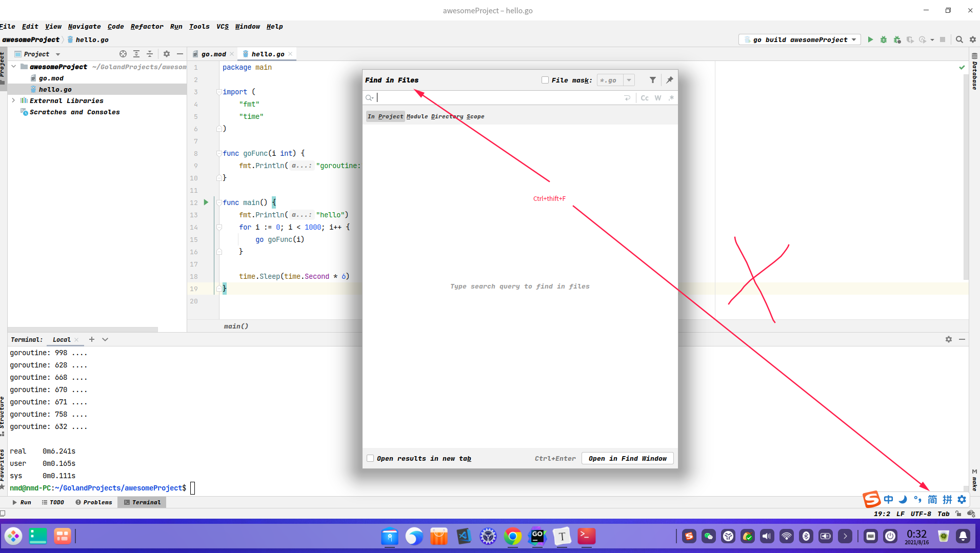
Task: Click the Debug bug icon
Action: coord(884,39)
